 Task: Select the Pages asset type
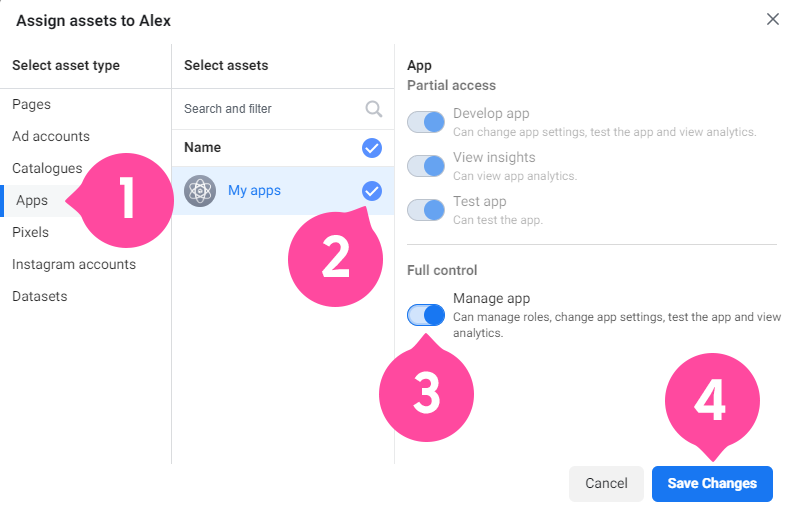click(32, 105)
